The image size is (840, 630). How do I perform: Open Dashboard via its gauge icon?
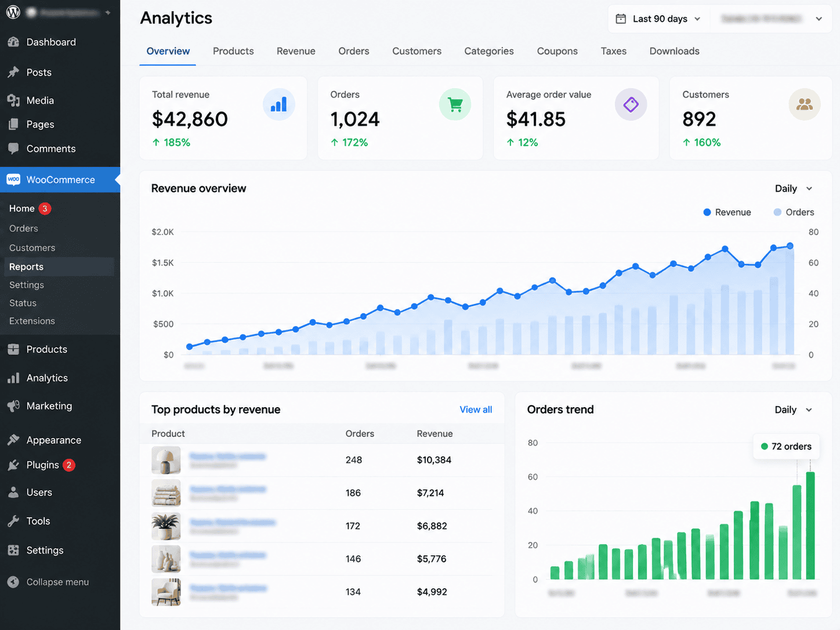pos(13,42)
